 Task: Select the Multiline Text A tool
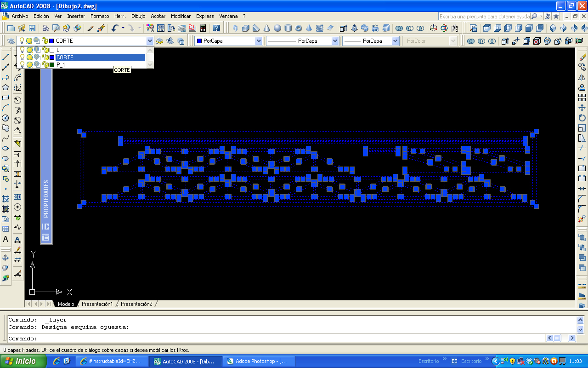pos(6,239)
